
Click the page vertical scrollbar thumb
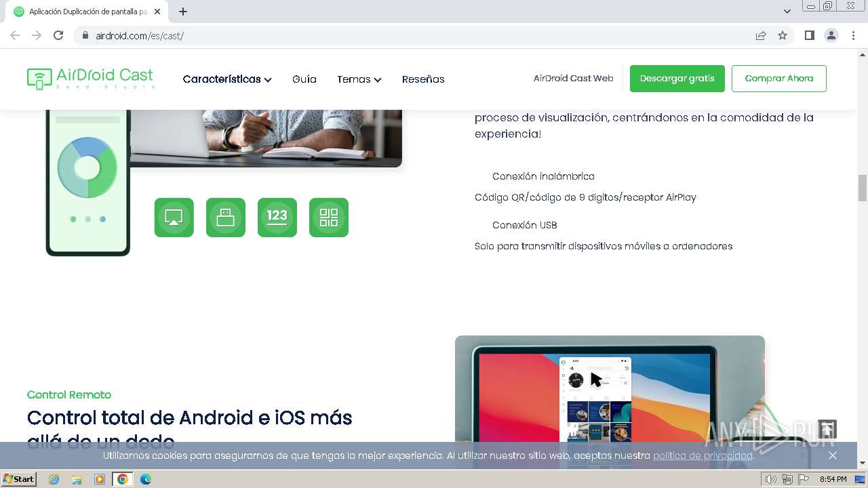point(863,188)
